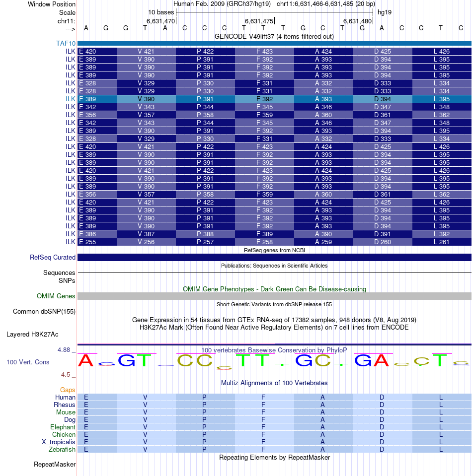Click 'F 392' in the highlighted ILK row

264,99
